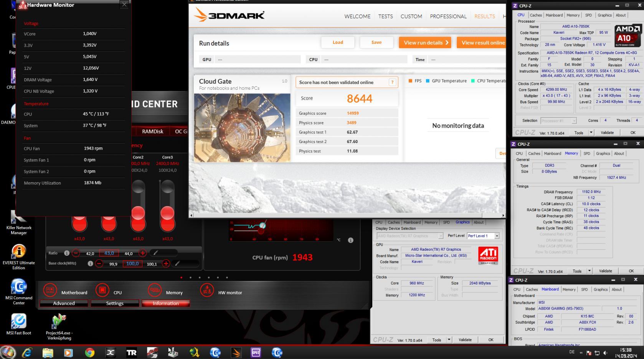The width and height of the screenshot is (644, 359).
Task: Open Tools dropdown arrow in the Memory tab CPU-Z window
Action: coord(590,271)
